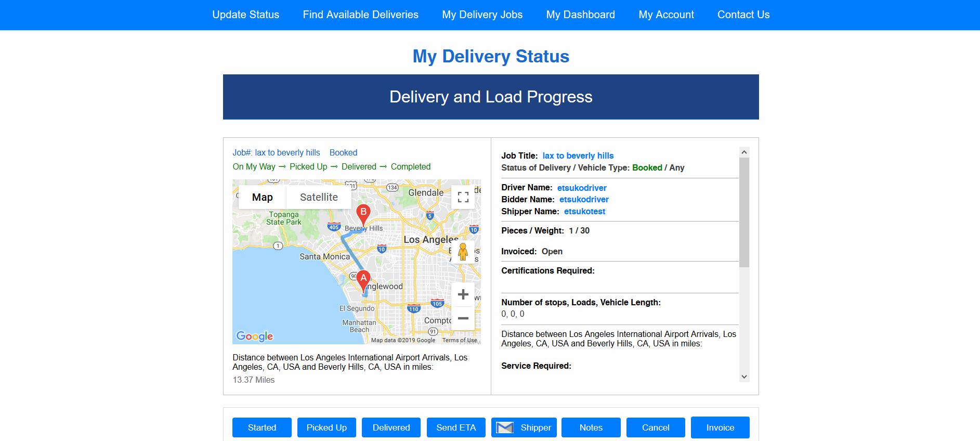Switch map to Map view
The width and height of the screenshot is (980, 441).
tap(262, 197)
